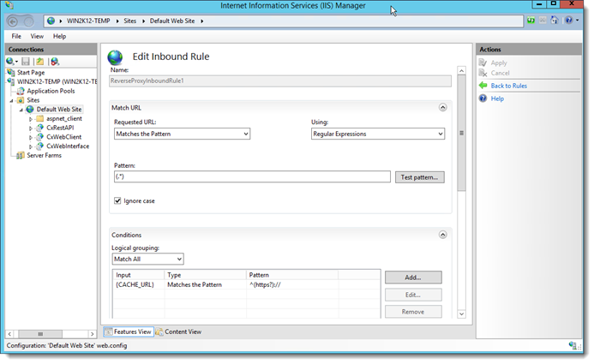
Task: Click the Cancel action link
Action: 500,73
